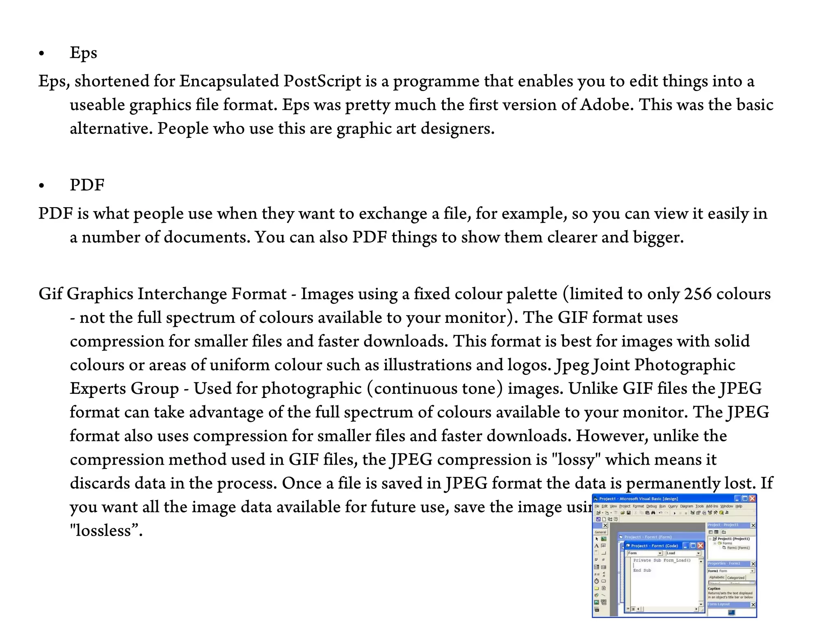Open the Tools menu in Visual Basic
Image resolution: width=840 pixels, height=630 pixels.
pyautogui.click(x=700, y=506)
